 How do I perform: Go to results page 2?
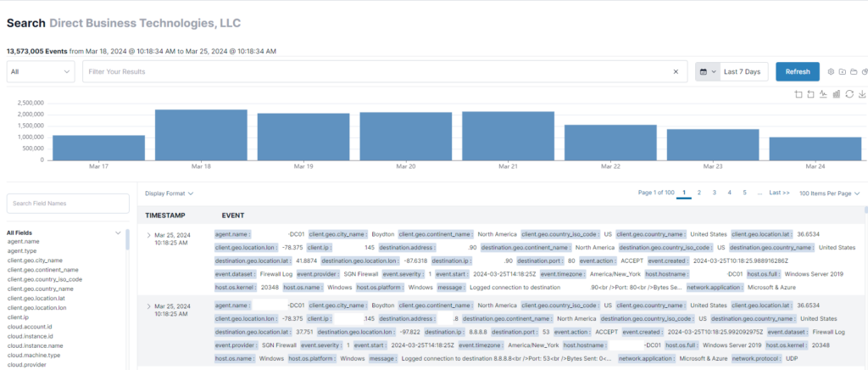(x=698, y=193)
